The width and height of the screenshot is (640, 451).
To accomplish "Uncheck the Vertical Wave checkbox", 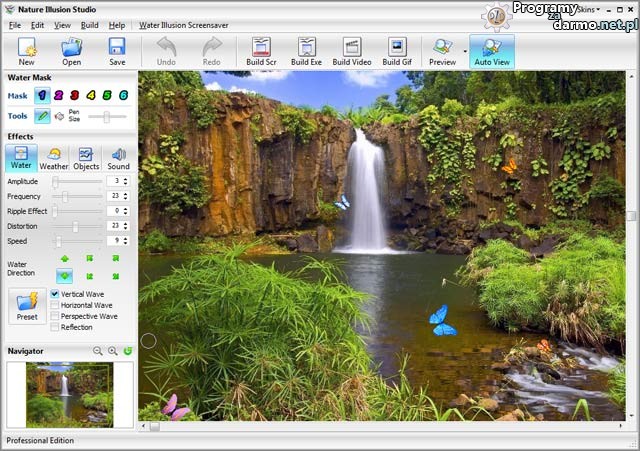I will (55, 294).
